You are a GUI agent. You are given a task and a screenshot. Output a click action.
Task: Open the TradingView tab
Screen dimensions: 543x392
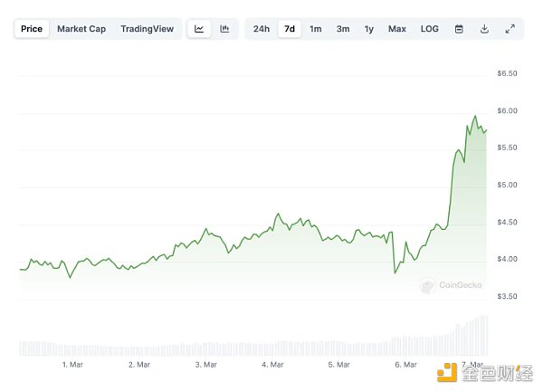[x=147, y=29]
